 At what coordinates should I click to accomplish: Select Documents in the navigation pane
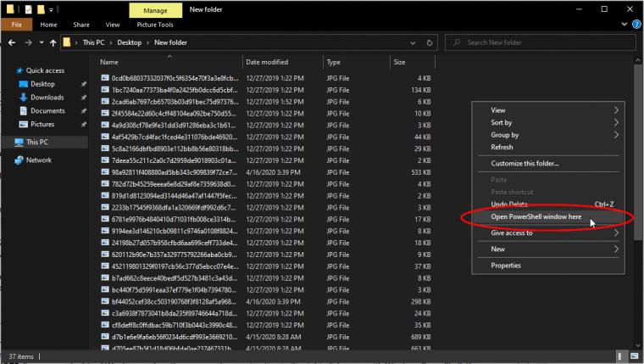47,110
